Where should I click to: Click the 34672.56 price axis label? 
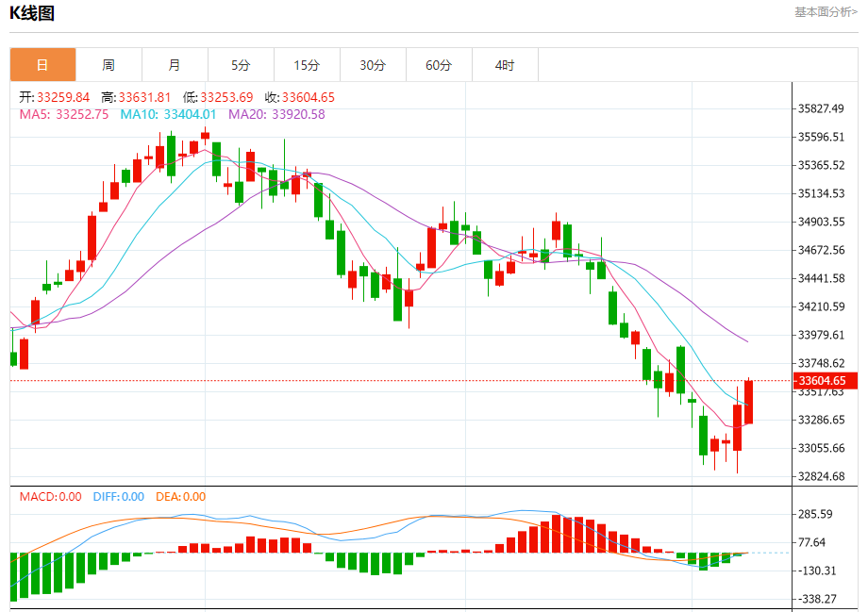pyautogui.click(x=821, y=250)
